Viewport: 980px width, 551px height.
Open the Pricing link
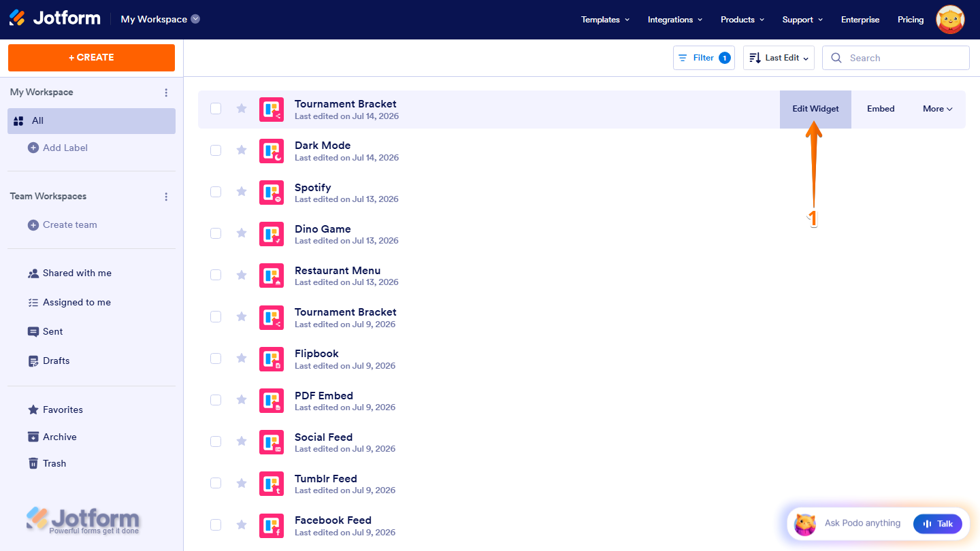(911, 20)
